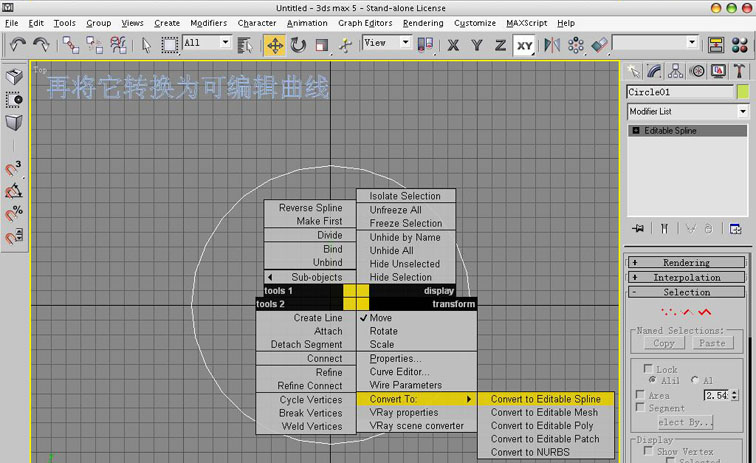Open the All selection filter dropdown
Image resolution: width=756 pixels, height=463 pixels.
(x=225, y=42)
